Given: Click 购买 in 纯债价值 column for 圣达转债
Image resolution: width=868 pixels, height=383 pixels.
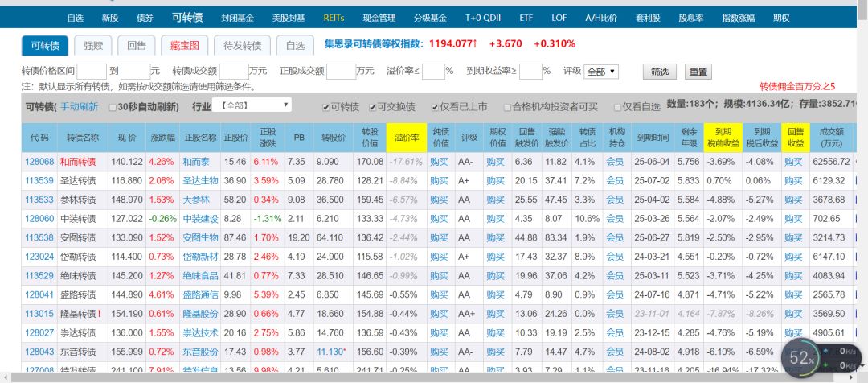Looking at the screenshot, I should pyautogui.click(x=439, y=181).
